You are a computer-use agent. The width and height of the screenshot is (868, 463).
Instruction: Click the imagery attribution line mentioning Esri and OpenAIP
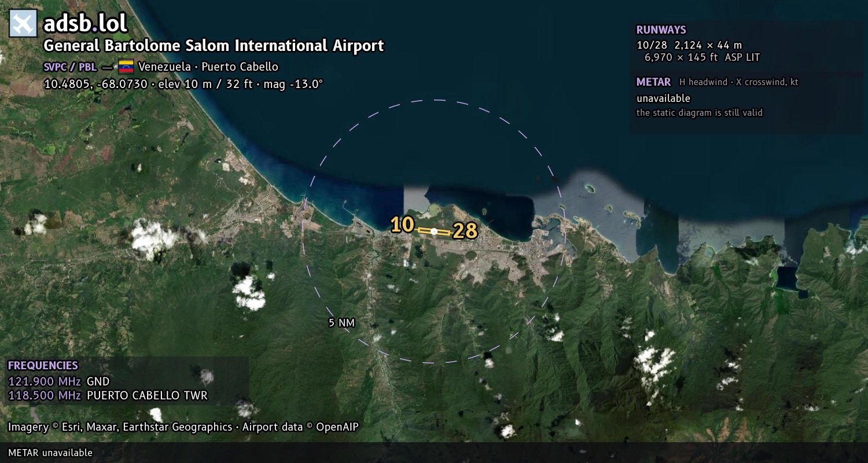183,427
